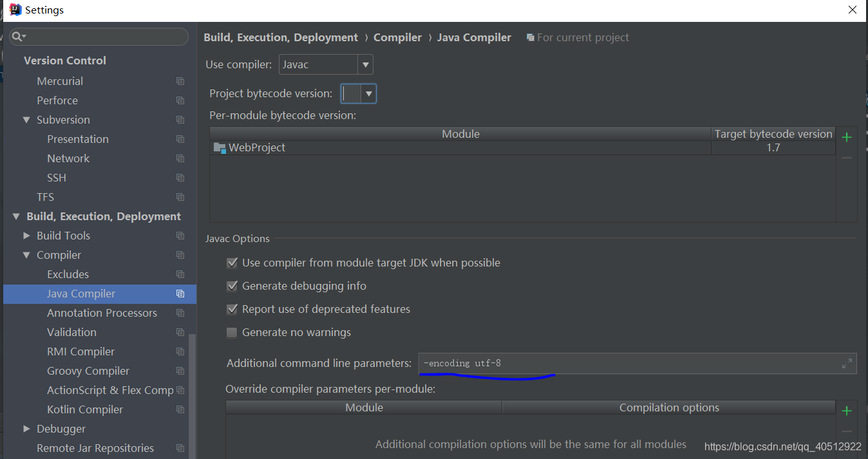Click the green plus for override compiler parameters
This screenshot has height=459, width=868.
847,411
